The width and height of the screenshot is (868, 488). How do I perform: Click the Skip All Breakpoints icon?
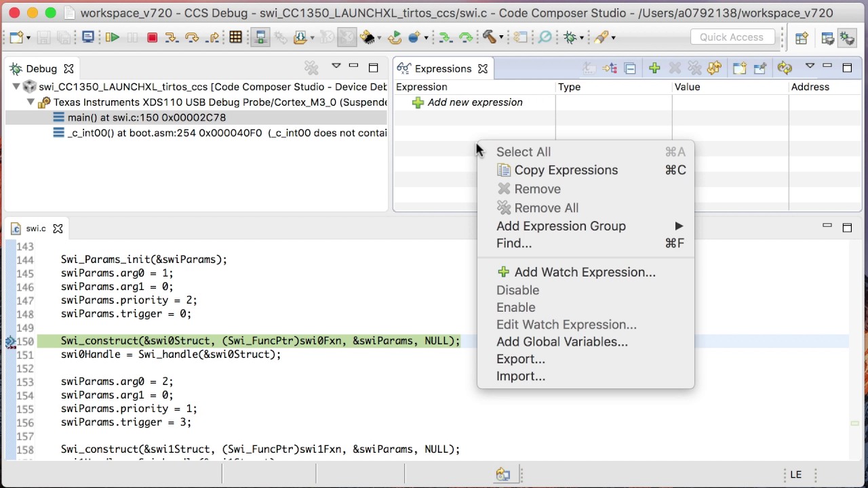click(x=545, y=37)
